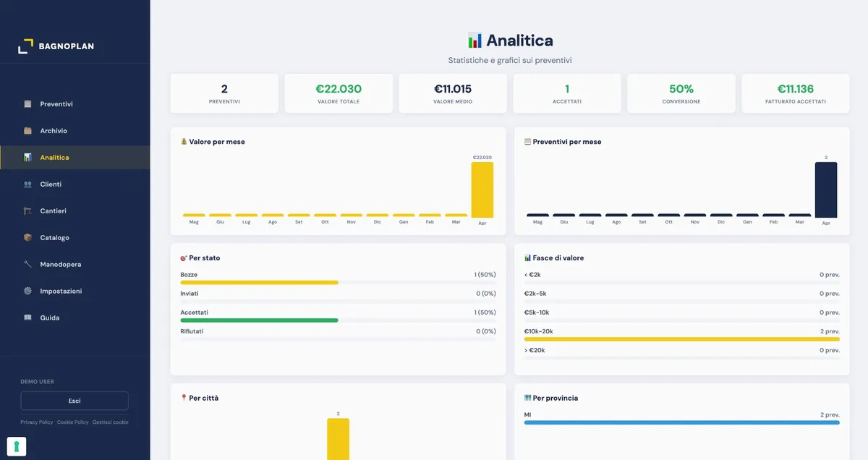Click the Analitica bar chart sidebar icon
Image resolution: width=868 pixels, height=460 pixels.
pos(27,158)
